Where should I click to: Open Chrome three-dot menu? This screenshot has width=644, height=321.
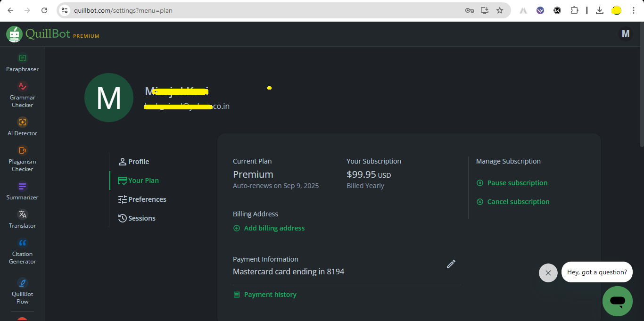tap(634, 10)
